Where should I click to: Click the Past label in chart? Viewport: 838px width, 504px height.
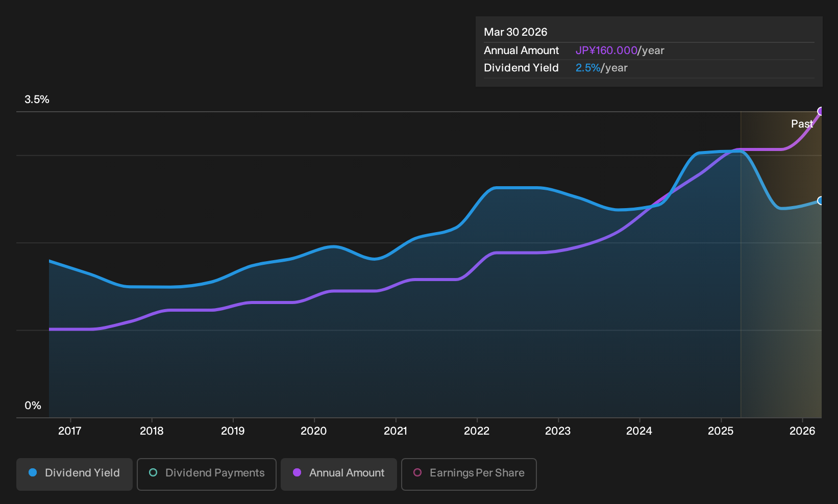[x=802, y=124]
